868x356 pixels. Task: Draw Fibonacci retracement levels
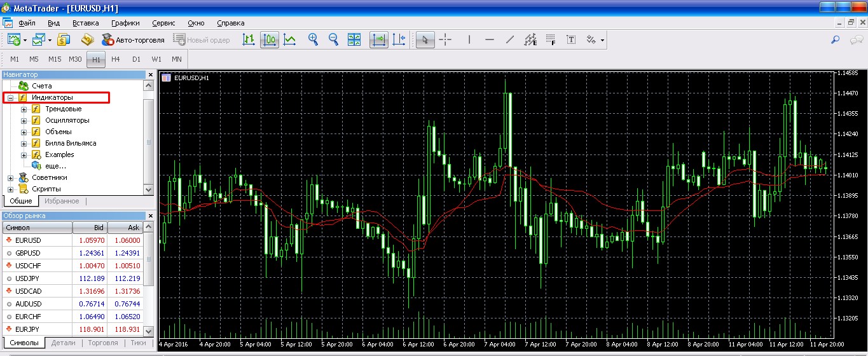click(551, 40)
